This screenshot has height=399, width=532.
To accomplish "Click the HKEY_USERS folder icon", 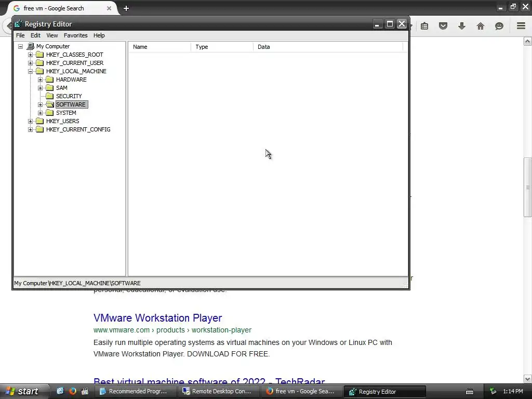I will [x=39, y=121].
